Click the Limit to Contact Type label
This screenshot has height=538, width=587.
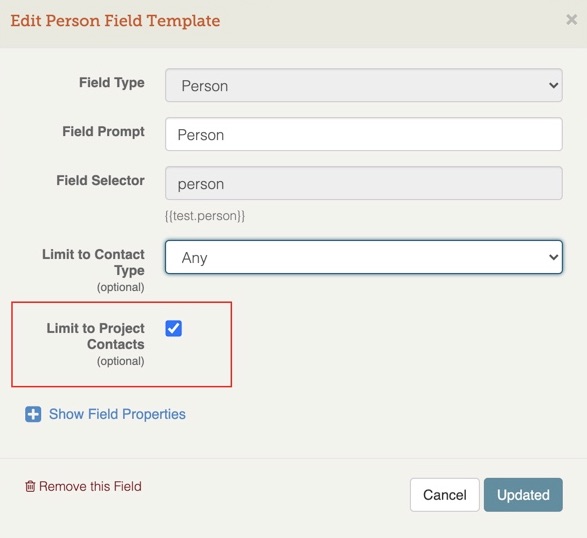coord(93,262)
